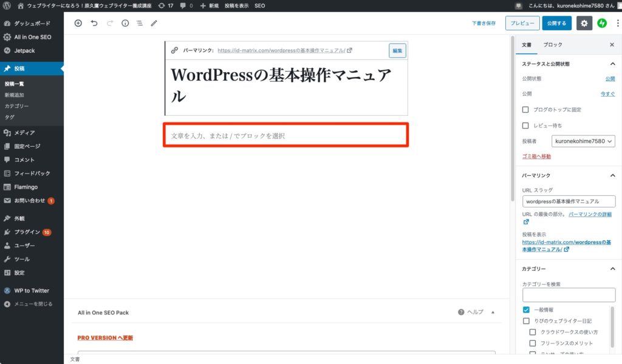
Task: Open WP to Twitter menu
Action: (x=32, y=291)
